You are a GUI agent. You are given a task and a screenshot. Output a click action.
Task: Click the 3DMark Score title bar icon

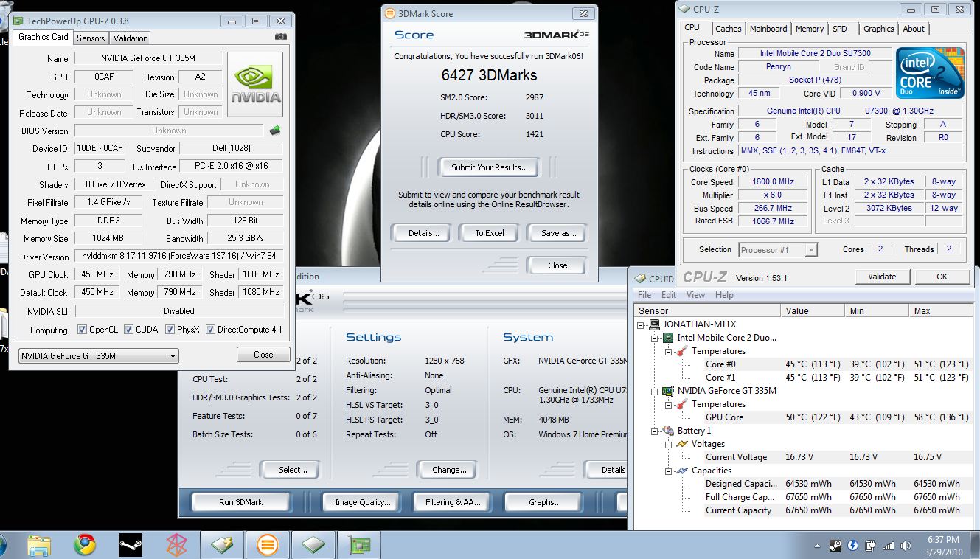point(389,13)
